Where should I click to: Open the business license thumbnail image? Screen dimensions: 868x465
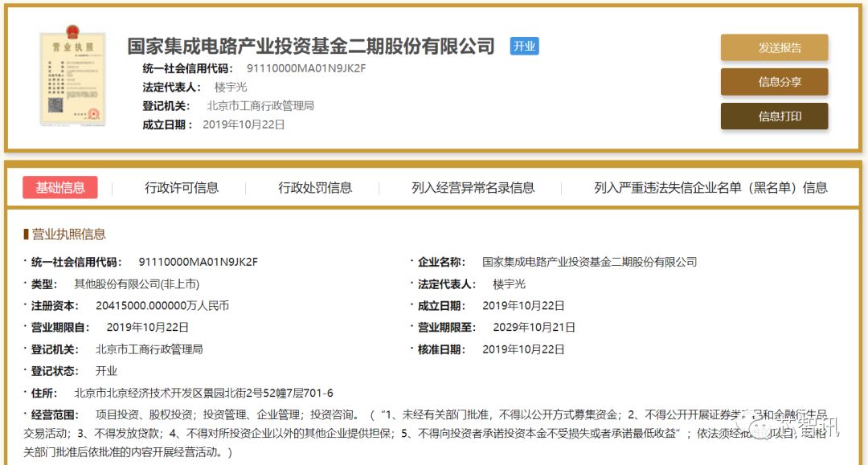tap(72, 75)
